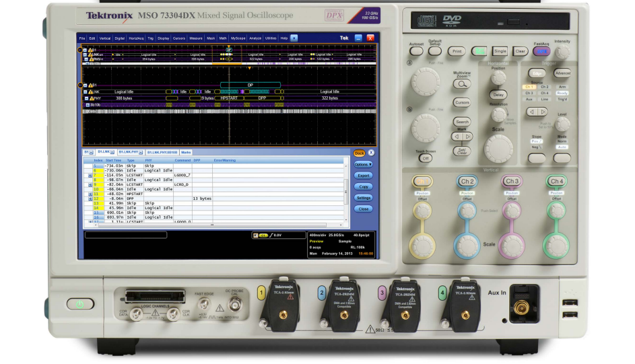Push the large horizontal Scale knob
Image resolution: width=635 pixels, height=364 pixels.
(x=498, y=149)
